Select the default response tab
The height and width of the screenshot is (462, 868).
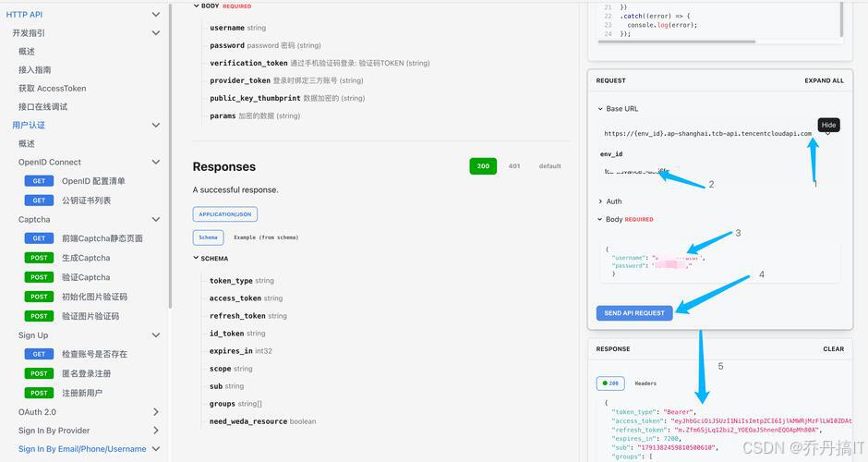point(549,165)
